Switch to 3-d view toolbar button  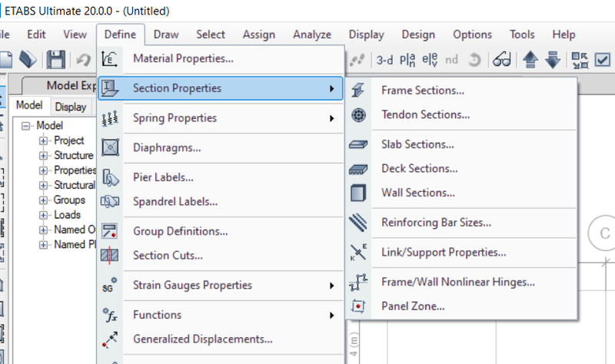point(384,60)
